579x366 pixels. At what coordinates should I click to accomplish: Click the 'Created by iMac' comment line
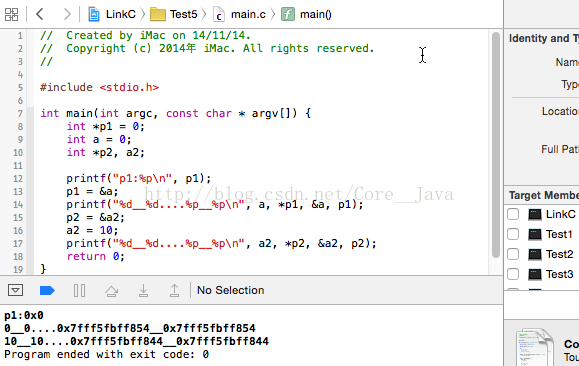[x=145, y=35]
